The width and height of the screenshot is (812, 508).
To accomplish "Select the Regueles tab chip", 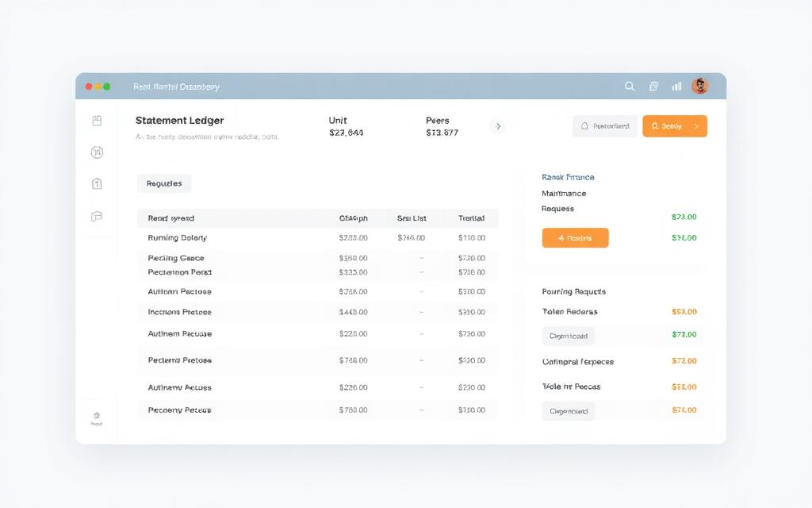I will tap(164, 183).
